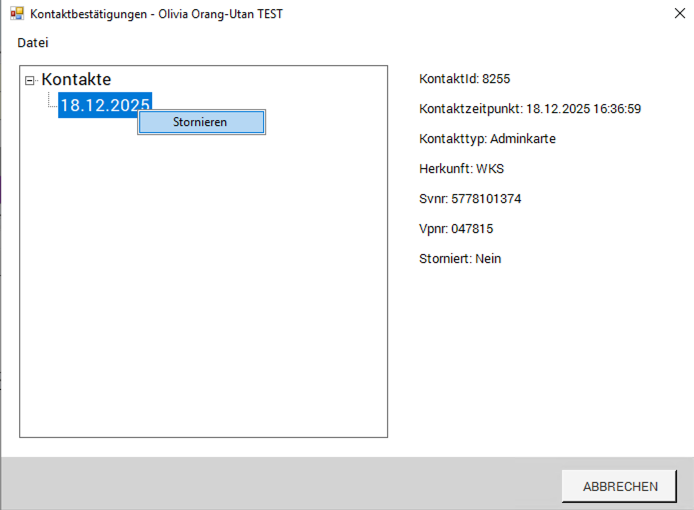The image size is (694, 510).
Task: Click the KontaktId: 8255 label
Action: click(x=465, y=79)
